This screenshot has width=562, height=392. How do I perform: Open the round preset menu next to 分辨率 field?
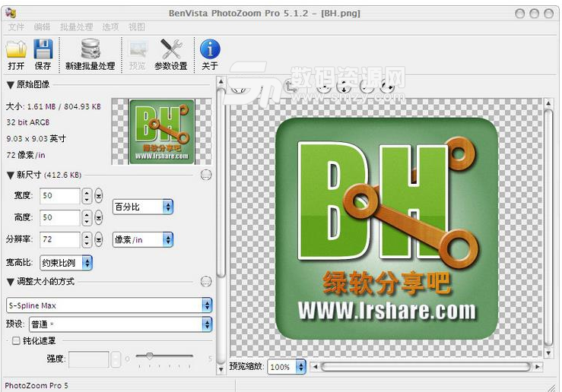coord(99,239)
